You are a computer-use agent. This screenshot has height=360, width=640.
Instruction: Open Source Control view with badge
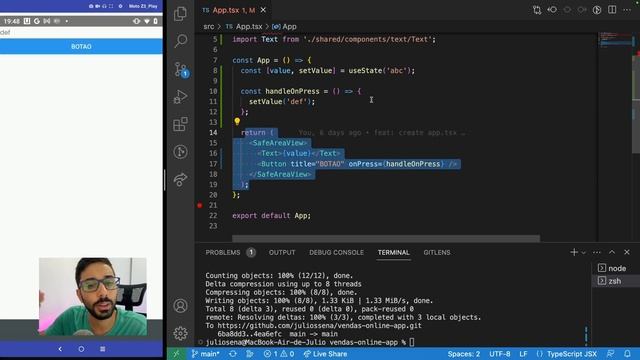[180, 69]
